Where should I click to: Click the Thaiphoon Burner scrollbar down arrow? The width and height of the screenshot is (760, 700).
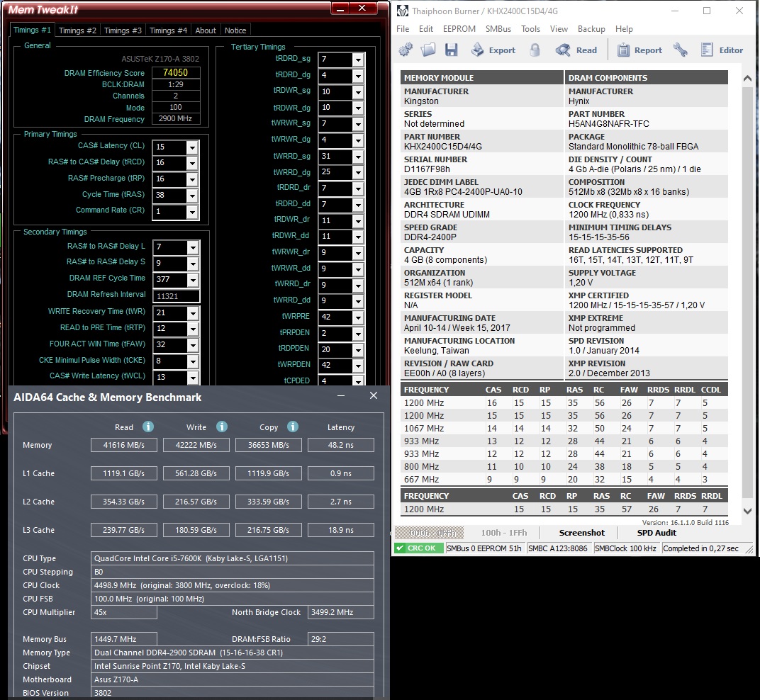[747, 511]
